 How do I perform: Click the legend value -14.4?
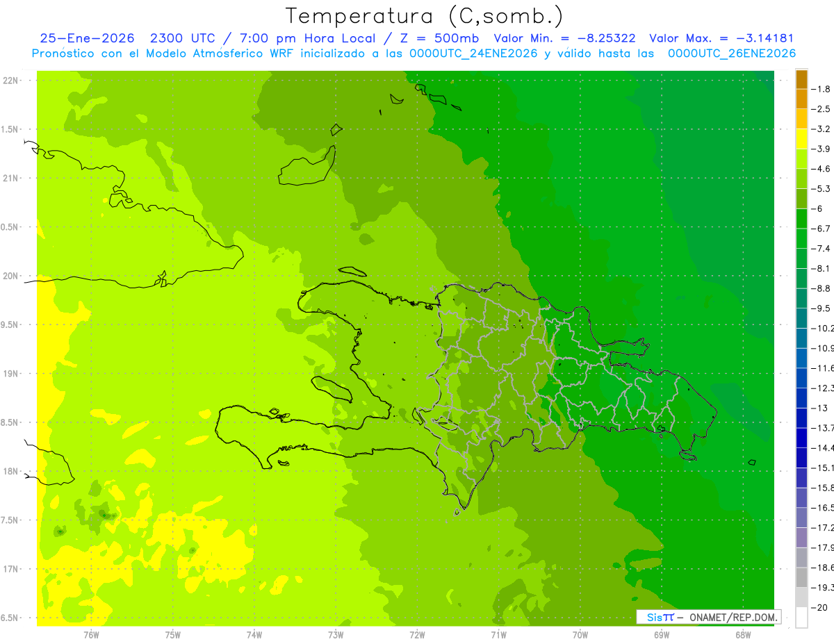point(823,448)
